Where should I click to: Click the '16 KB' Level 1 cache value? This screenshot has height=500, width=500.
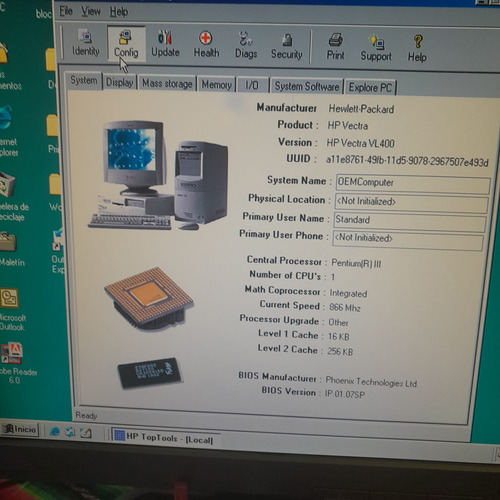[x=339, y=336]
